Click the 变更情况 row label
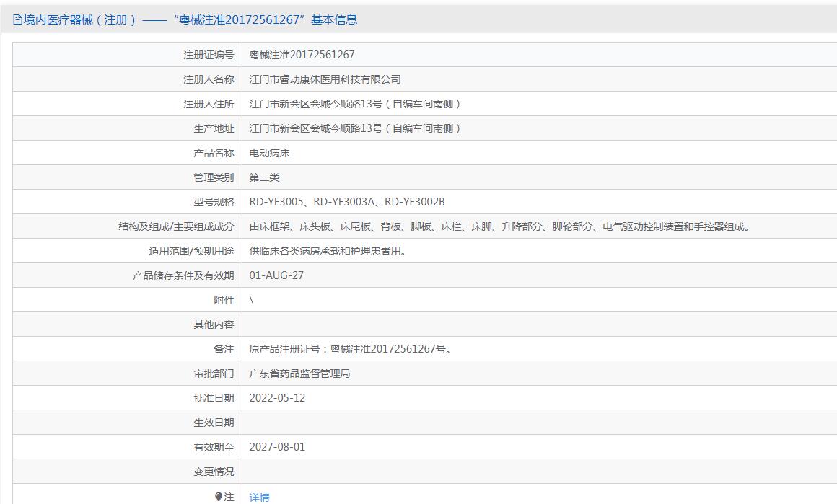The height and width of the screenshot is (504, 837). tap(214, 472)
